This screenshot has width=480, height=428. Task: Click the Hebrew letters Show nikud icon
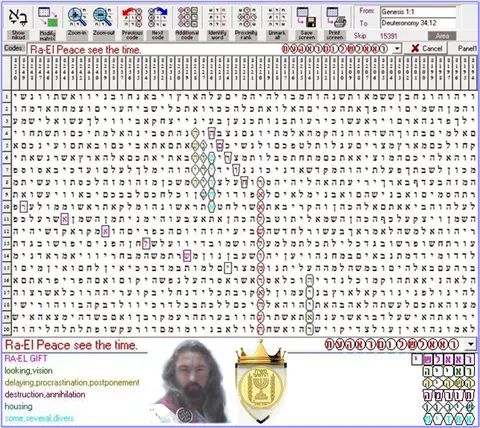pyautogui.click(x=18, y=17)
